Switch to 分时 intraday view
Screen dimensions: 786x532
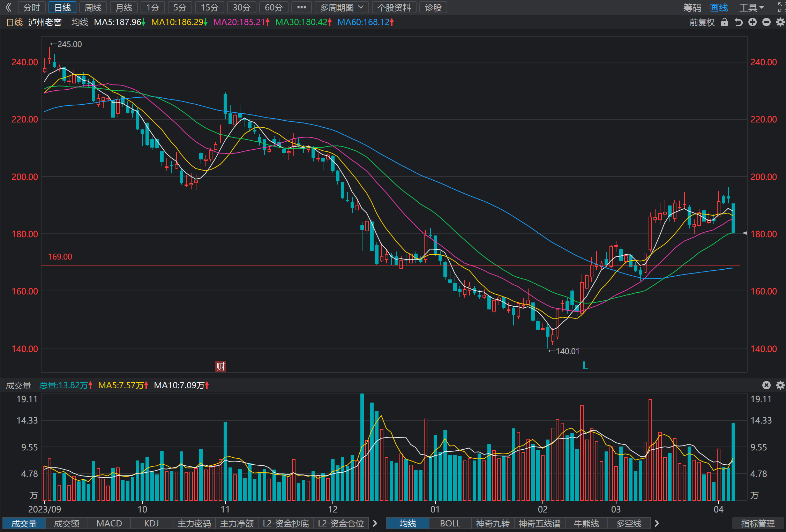[32, 7]
